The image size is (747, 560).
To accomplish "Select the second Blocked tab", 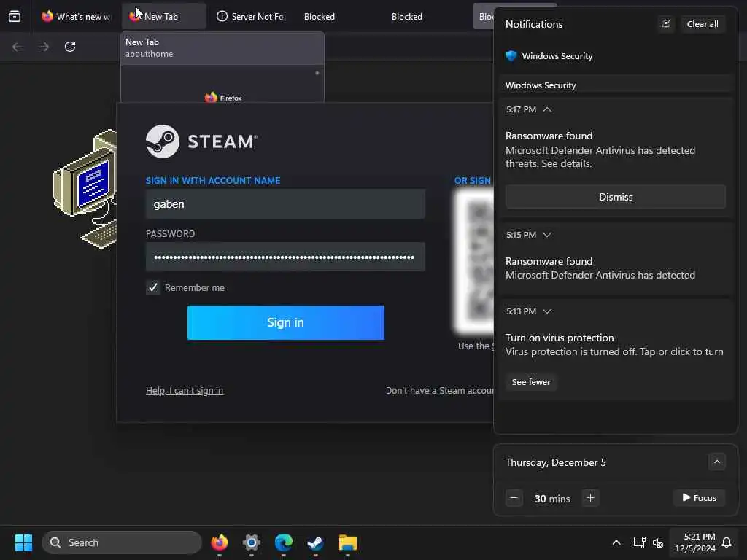I will click(407, 17).
